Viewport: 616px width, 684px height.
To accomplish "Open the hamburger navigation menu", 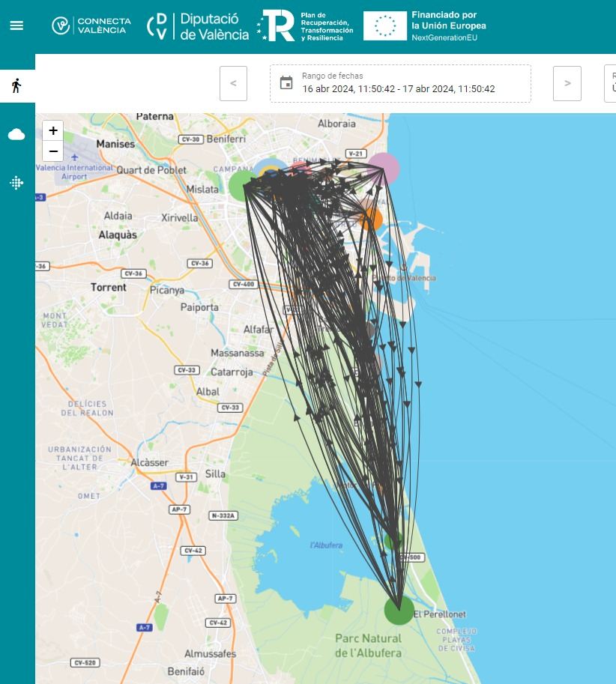I will pyautogui.click(x=16, y=25).
